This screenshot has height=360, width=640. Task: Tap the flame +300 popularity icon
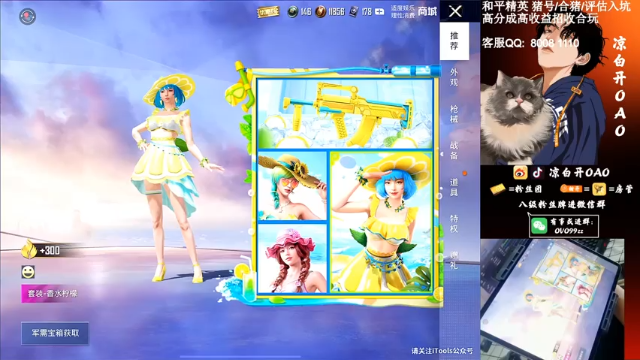[29, 249]
